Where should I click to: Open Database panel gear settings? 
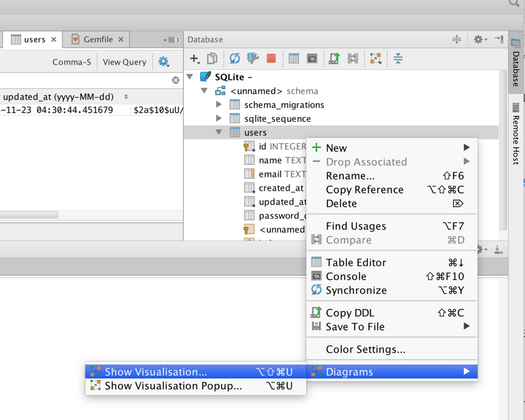pyautogui.click(x=480, y=39)
